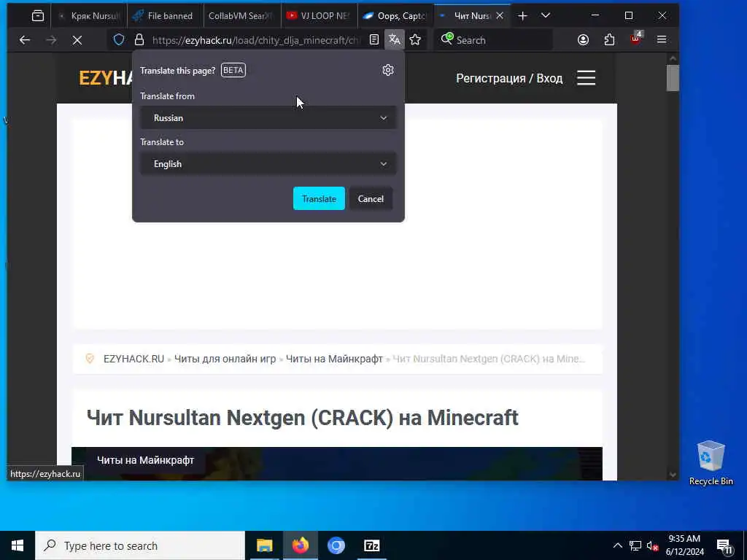Expand Translate from Russian dropdown
747x560 pixels.
click(x=268, y=117)
